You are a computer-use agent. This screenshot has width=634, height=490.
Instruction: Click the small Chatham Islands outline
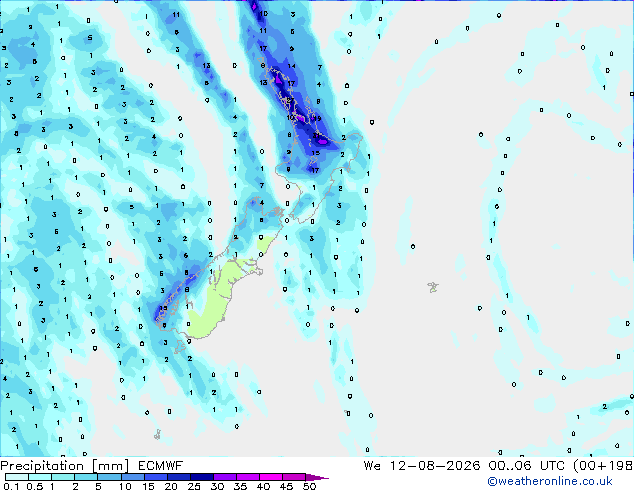433,287
